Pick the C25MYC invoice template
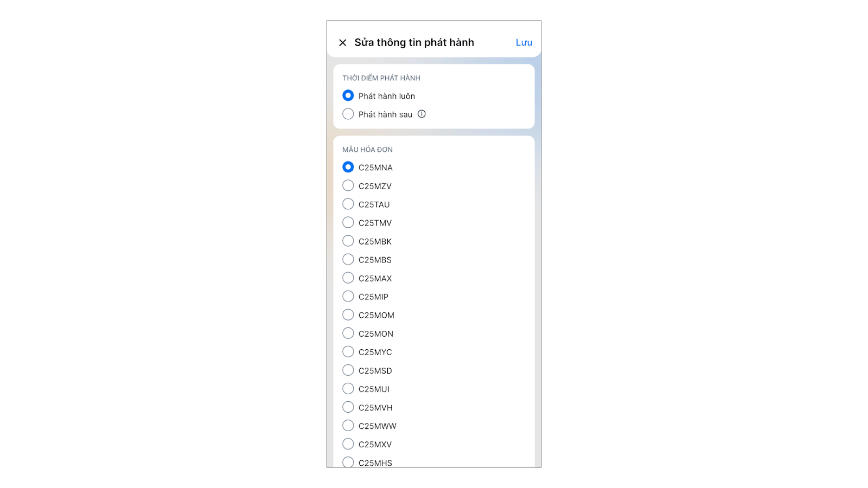This screenshot has width=868, height=488. (348, 351)
